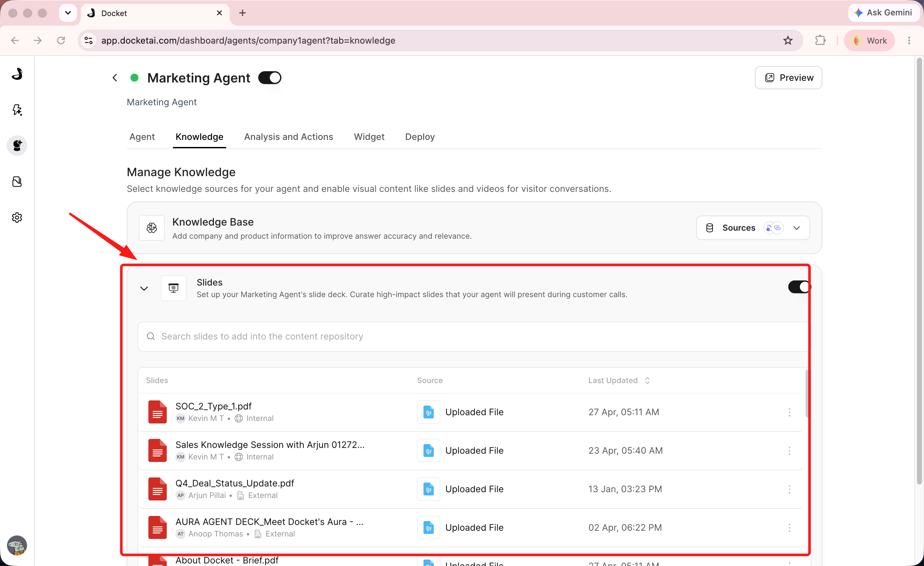
Task: Open the notes sidebar icon
Action: click(x=17, y=182)
